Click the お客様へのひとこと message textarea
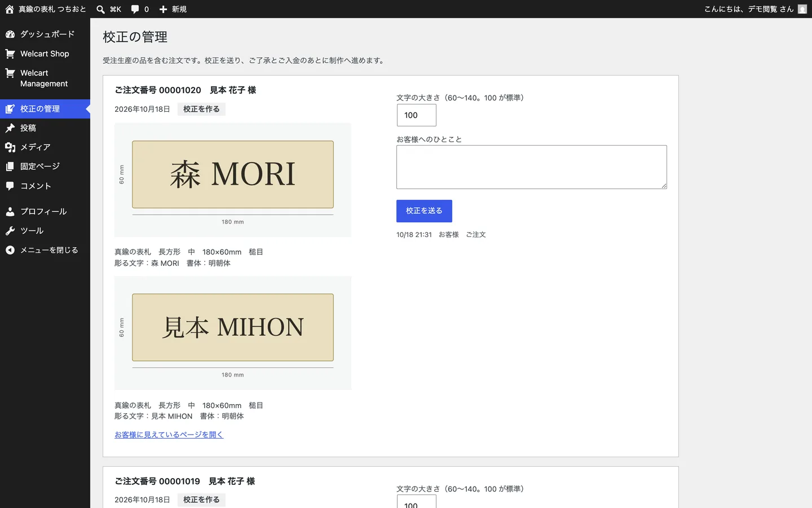The width and height of the screenshot is (812, 508). coord(531,167)
